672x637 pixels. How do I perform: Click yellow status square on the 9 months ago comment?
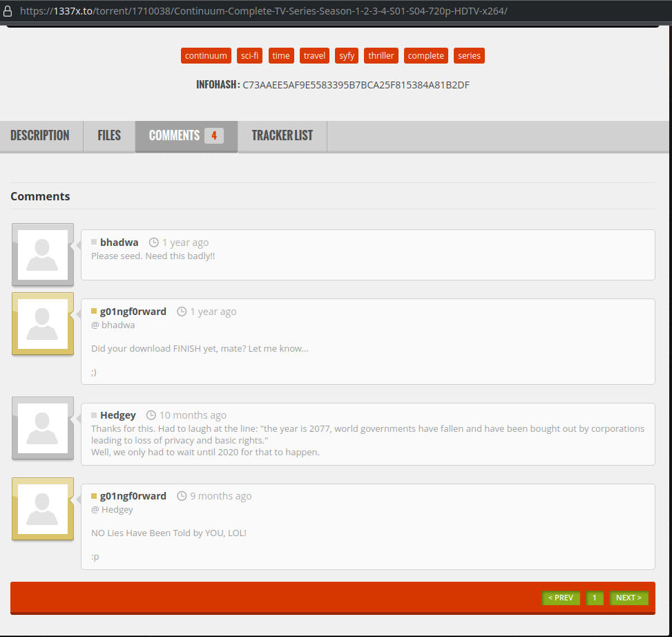click(x=94, y=496)
